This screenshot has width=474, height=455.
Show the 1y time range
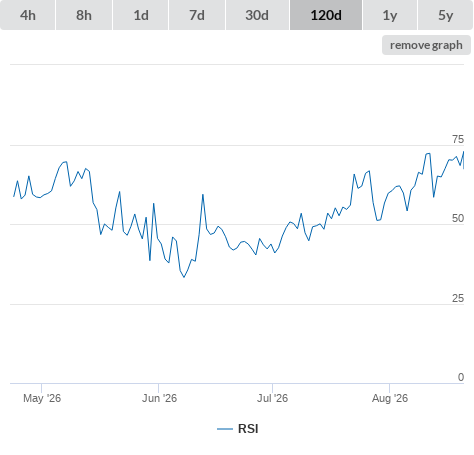[x=390, y=15]
